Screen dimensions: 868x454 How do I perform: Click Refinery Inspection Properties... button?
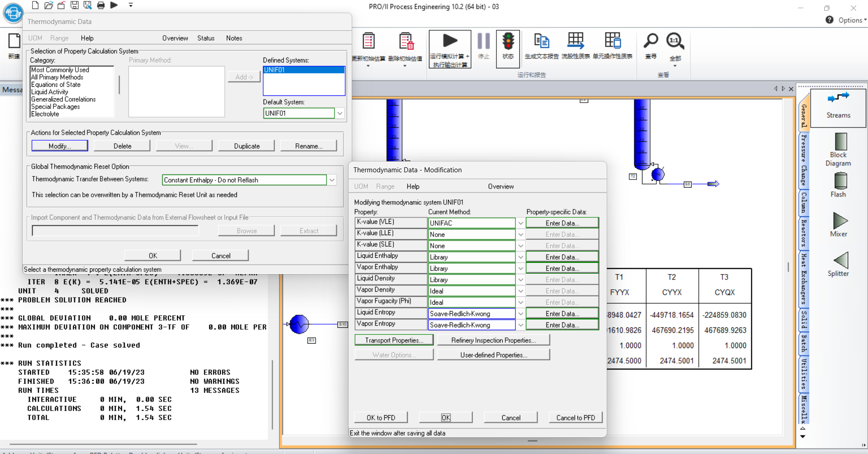click(493, 340)
